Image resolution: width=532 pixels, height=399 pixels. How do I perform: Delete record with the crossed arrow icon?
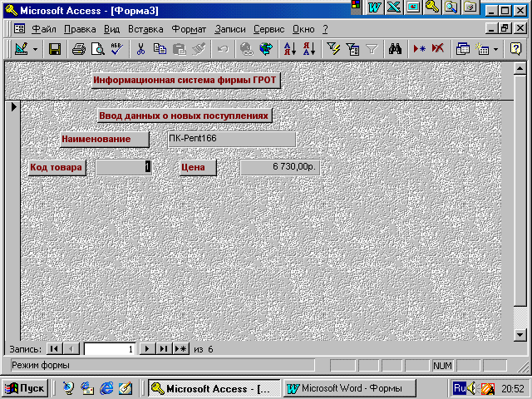tap(438, 50)
